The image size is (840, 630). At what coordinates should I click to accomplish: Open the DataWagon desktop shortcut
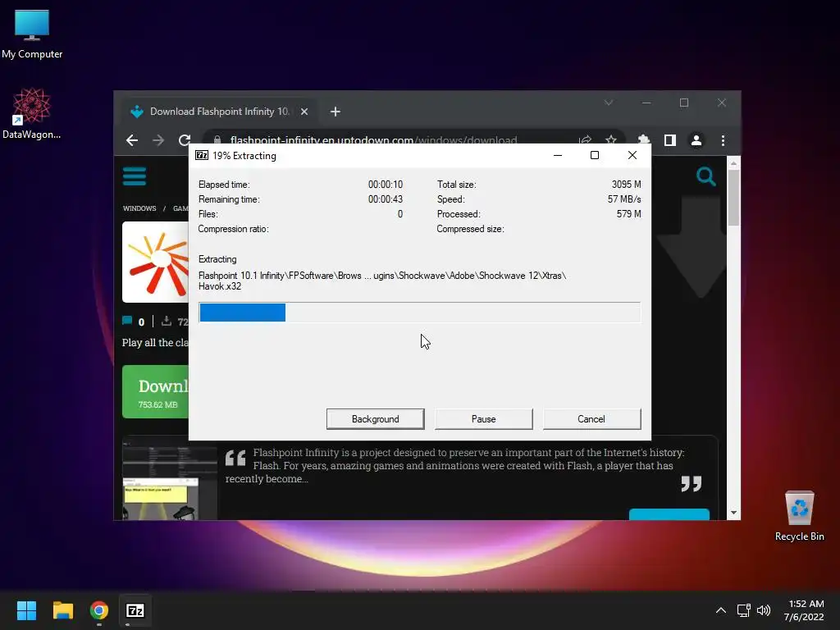[31, 113]
